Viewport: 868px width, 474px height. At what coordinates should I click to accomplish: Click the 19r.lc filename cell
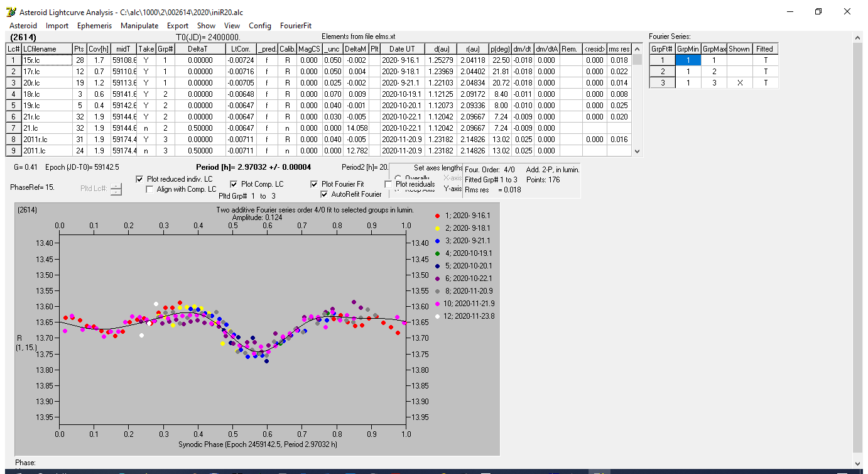pos(46,106)
